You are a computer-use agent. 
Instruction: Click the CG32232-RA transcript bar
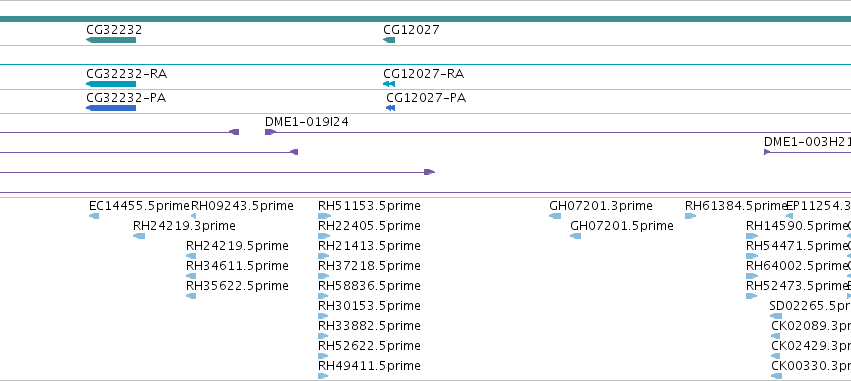[111, 84]
